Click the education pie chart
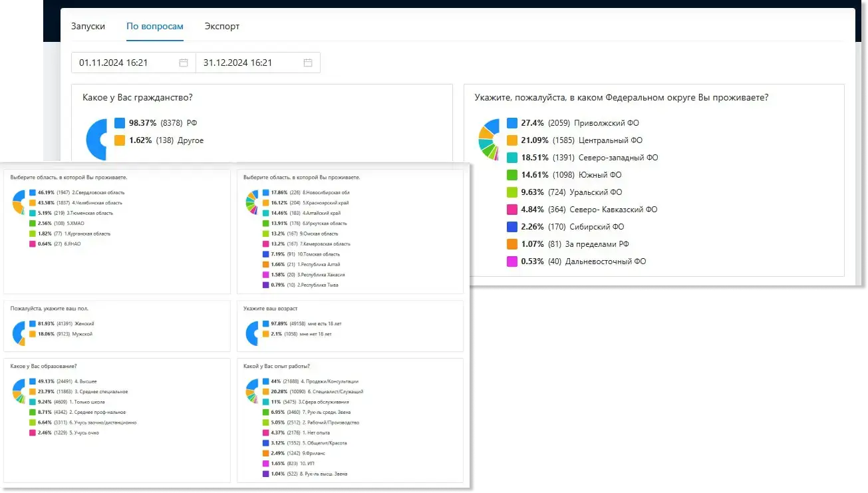The width and height of the screenshot is (868, 493). 19,391
